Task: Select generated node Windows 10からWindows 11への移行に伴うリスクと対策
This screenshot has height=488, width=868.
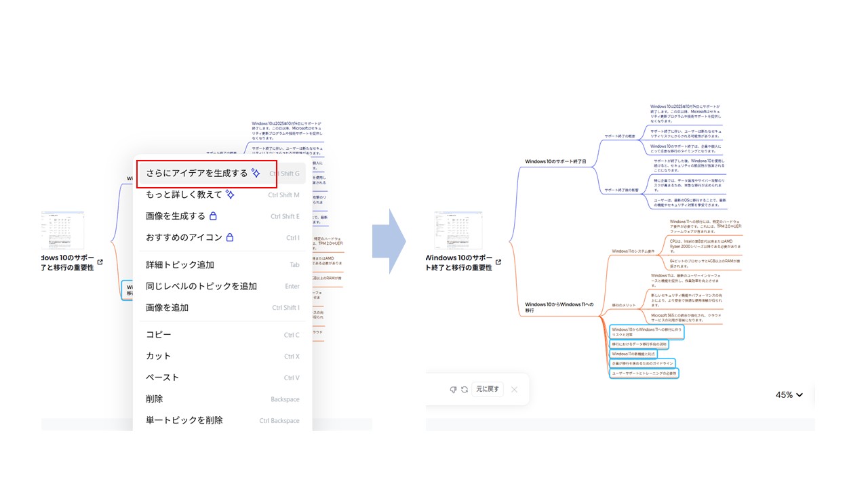Action: click(647, 332)
